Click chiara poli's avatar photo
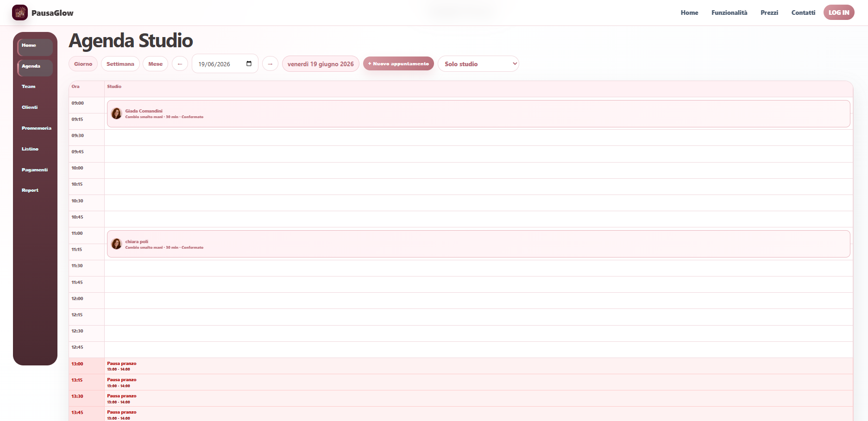This screenshot has height=421, width=868. pos(117,244)
